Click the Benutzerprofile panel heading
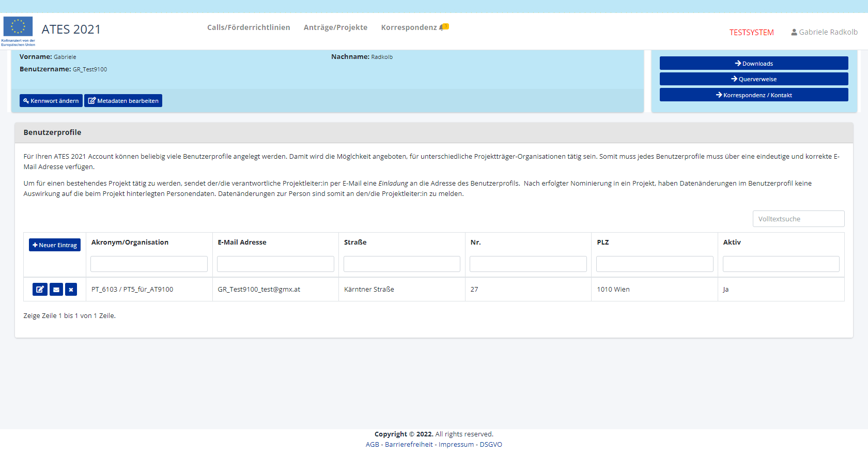868x469 pixels. [x=52, y=132]
